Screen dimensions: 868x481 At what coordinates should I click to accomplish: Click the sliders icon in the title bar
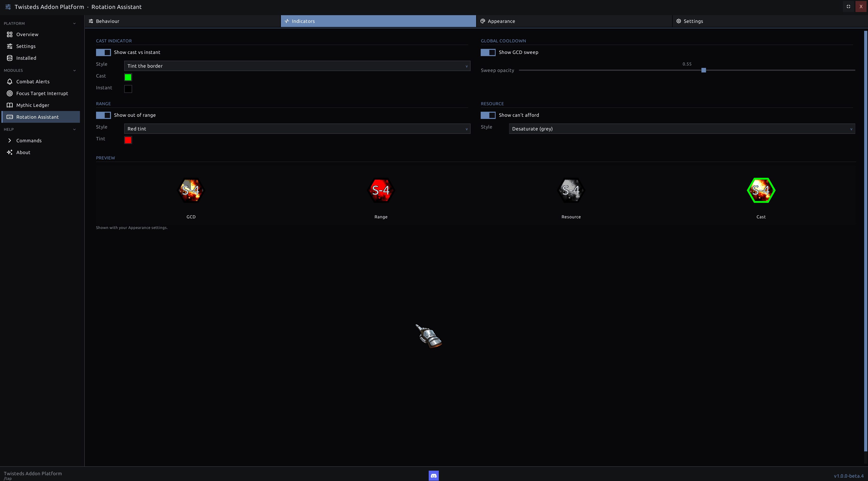point(8,7)
